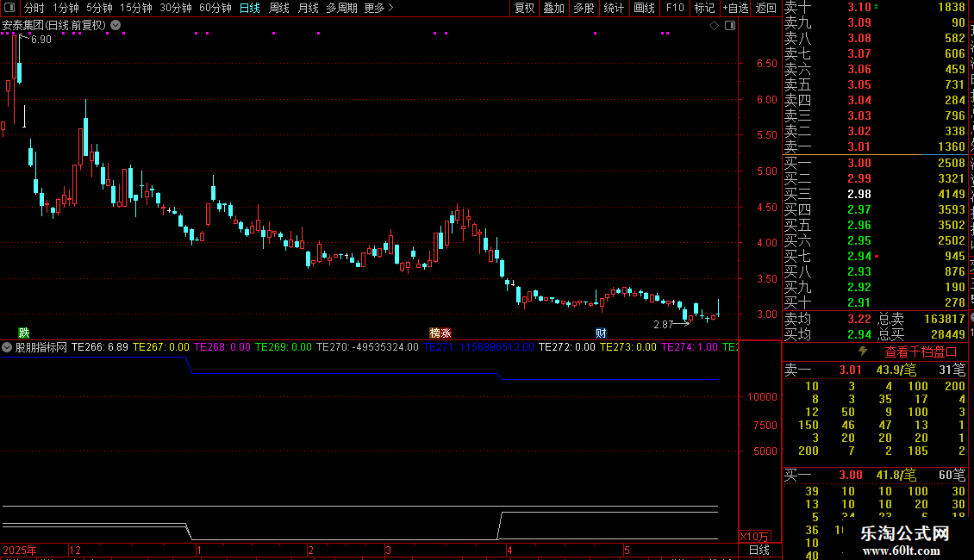This screenshot has width=974, height=560.
Task: Click the lightning bolt icon
Action: pyautogui.click(x=863, y=352)
